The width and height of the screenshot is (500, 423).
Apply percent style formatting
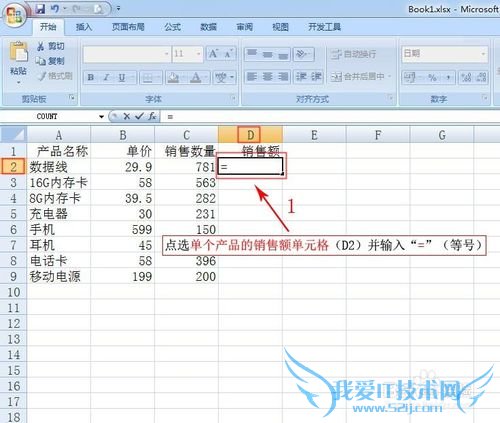coord(432,78)
